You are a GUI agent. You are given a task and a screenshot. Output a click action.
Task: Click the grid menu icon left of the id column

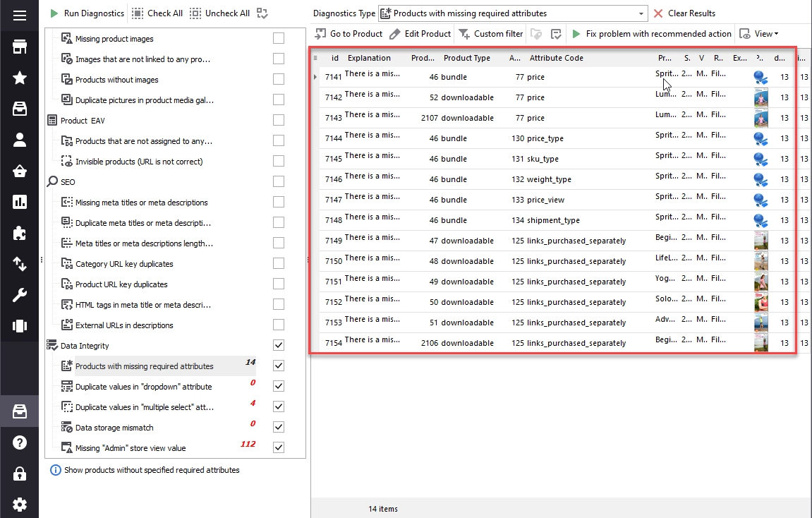[x=315, y=58]
